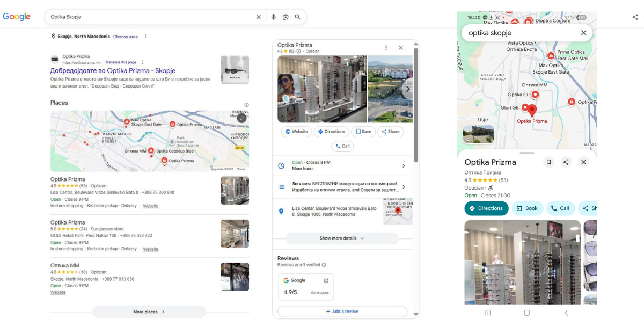Open the three-dot menu in Optika Prizma panel

(x=386, y=48)
